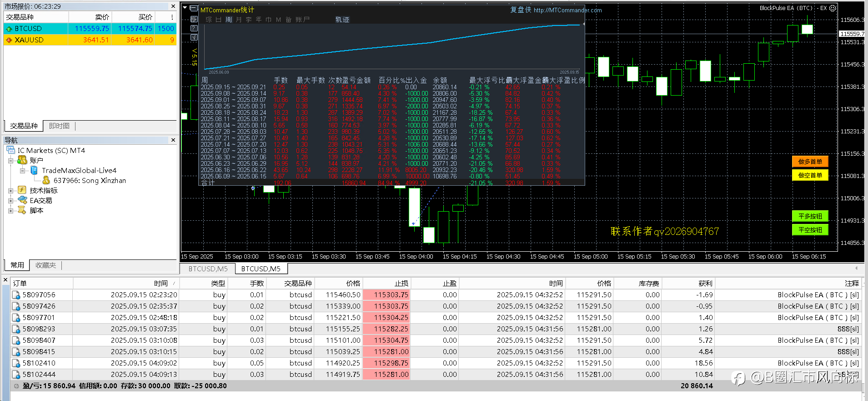Click the TradeMaxGlobal-Live4 server icon
868x401 pixels.
(34, 170)
